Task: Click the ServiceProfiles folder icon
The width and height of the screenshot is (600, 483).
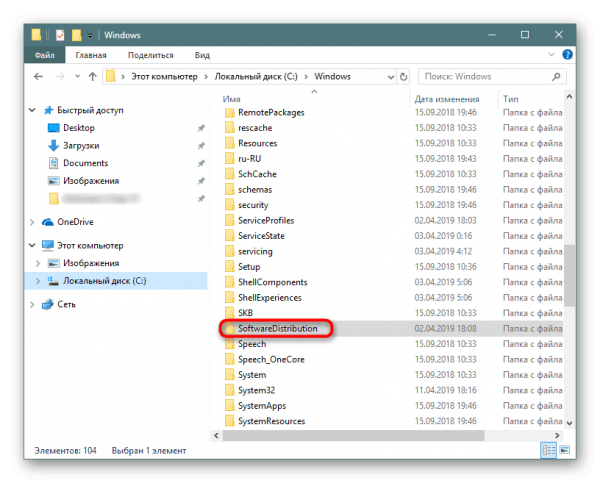Action: [230, 220]
